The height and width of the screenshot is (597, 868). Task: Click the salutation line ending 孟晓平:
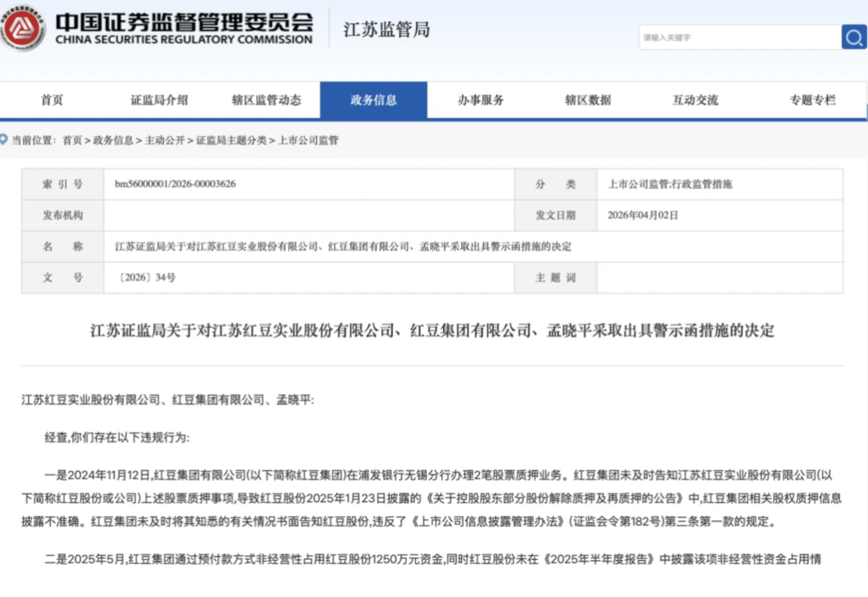coord(168,399)
